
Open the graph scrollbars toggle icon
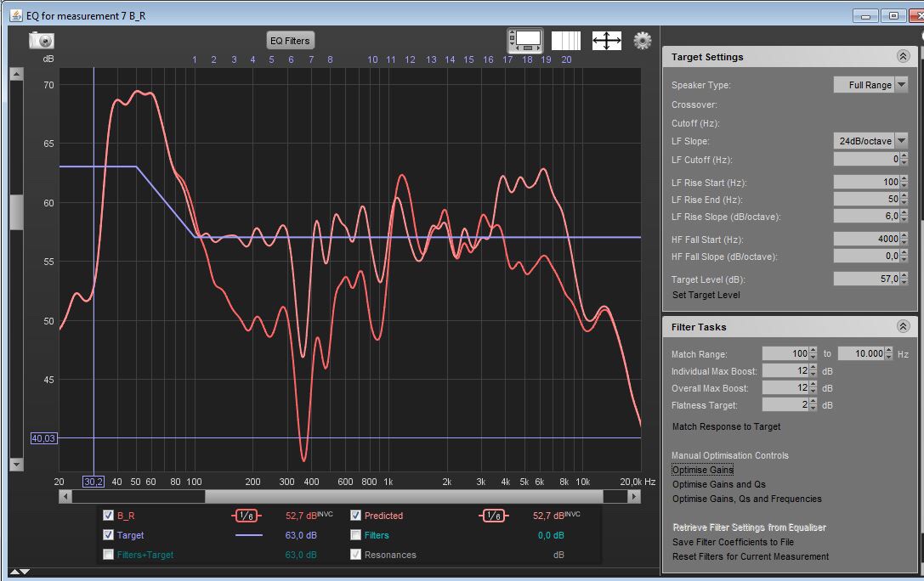click(x=524, y=41)
